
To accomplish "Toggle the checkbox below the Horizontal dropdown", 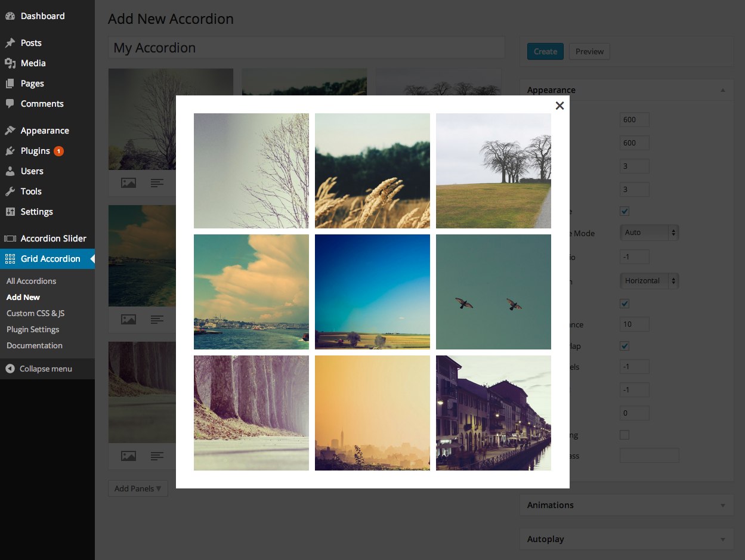I will [x=625, y=304].
